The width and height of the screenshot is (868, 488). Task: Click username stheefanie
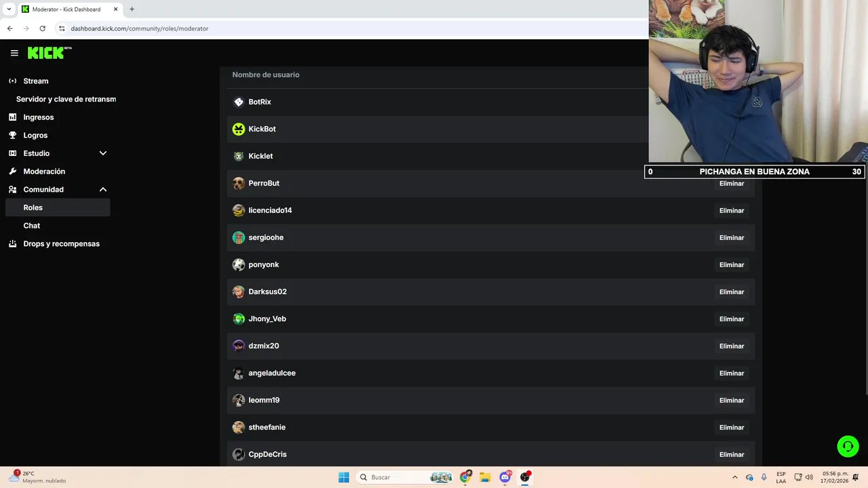267,427
